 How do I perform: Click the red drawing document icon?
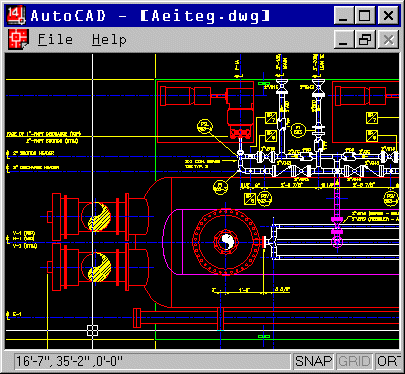click(18, 40)
